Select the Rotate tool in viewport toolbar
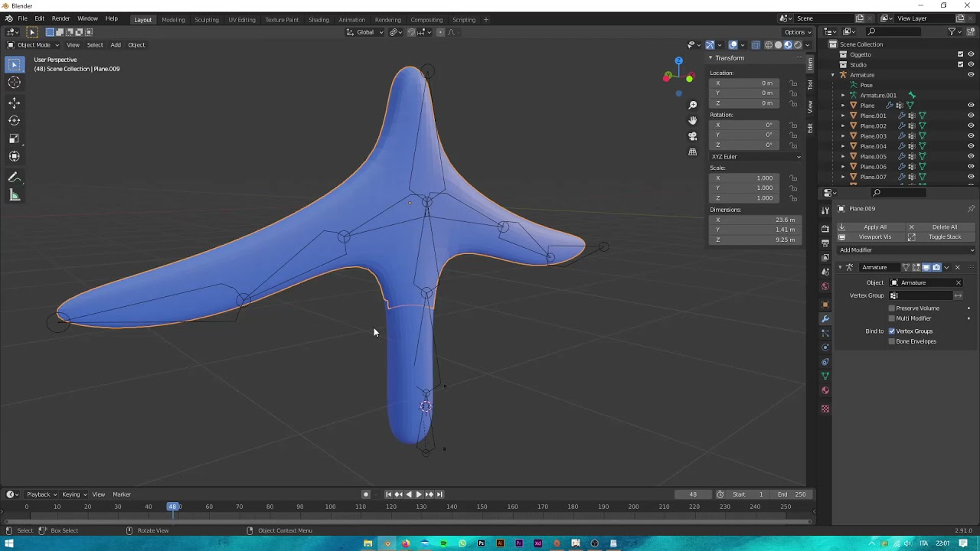 [x=14, y=120]
